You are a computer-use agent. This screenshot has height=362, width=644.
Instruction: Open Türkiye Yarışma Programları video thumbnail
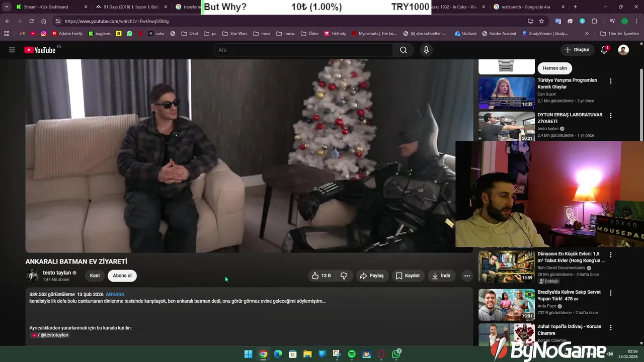(506, 93)
